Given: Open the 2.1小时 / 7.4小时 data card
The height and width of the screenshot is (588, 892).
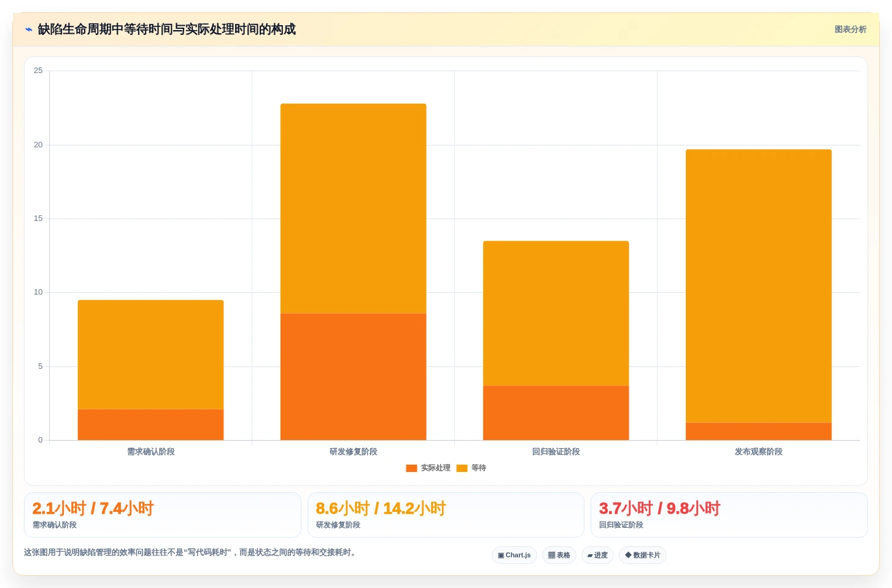Looking at the screenshot, I should point(163,515).
